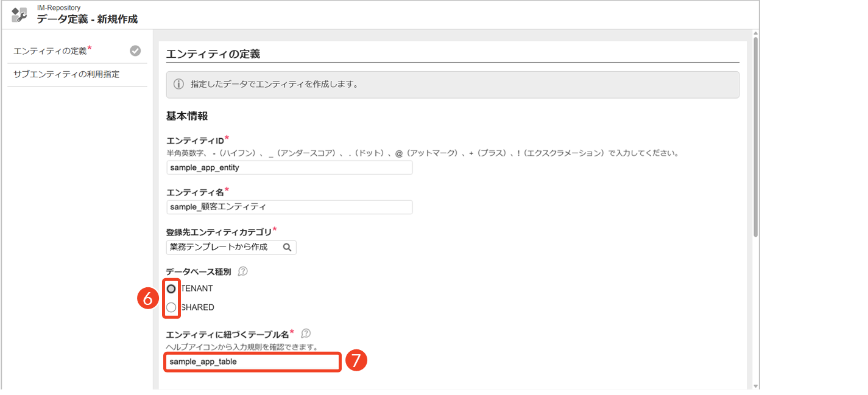This screenshot has height=395, width=868.
Task: Click the IM-Repository wrench logo icon
Action: 19,15
